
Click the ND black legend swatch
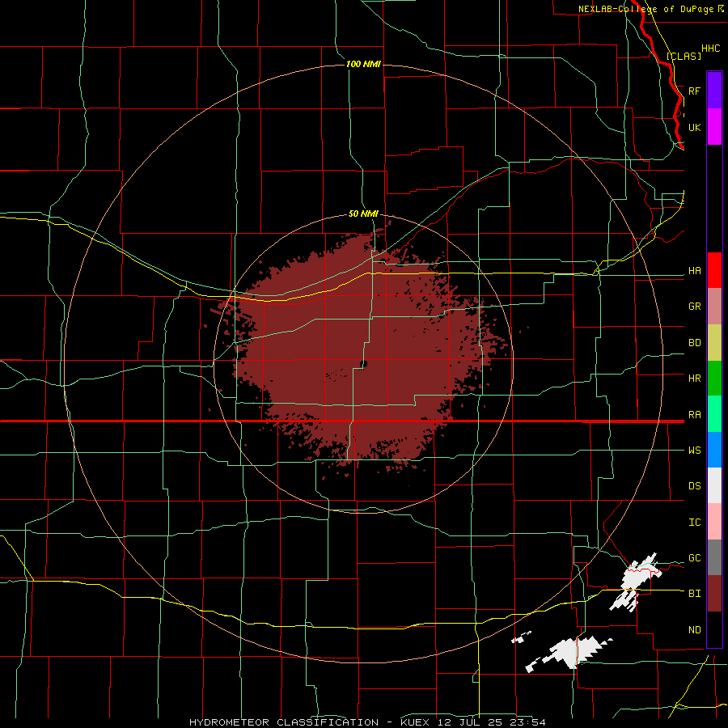click(714, 629)
